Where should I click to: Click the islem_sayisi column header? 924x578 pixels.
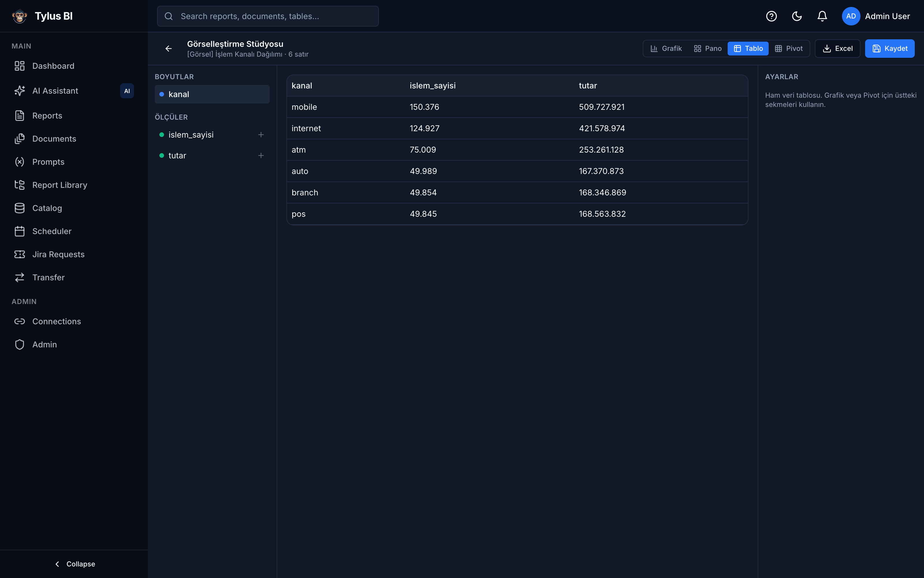tap(433, 86)
